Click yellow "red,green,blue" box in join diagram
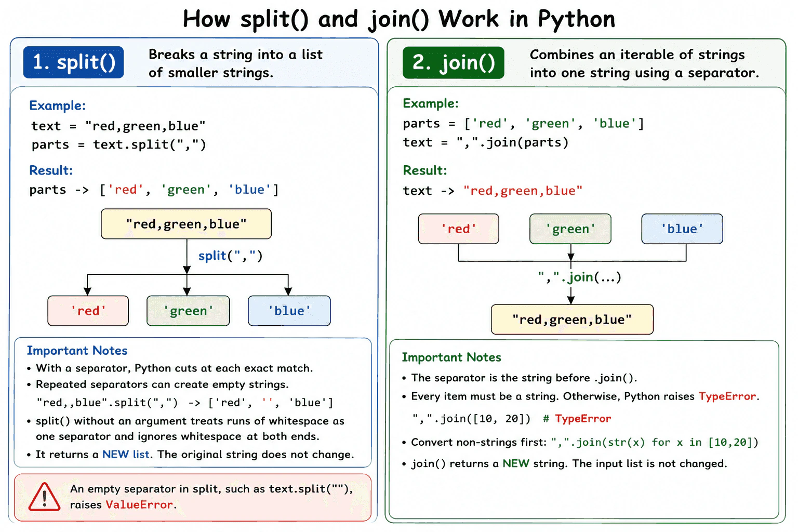This screenshot has width=798, height=532. 572,320
